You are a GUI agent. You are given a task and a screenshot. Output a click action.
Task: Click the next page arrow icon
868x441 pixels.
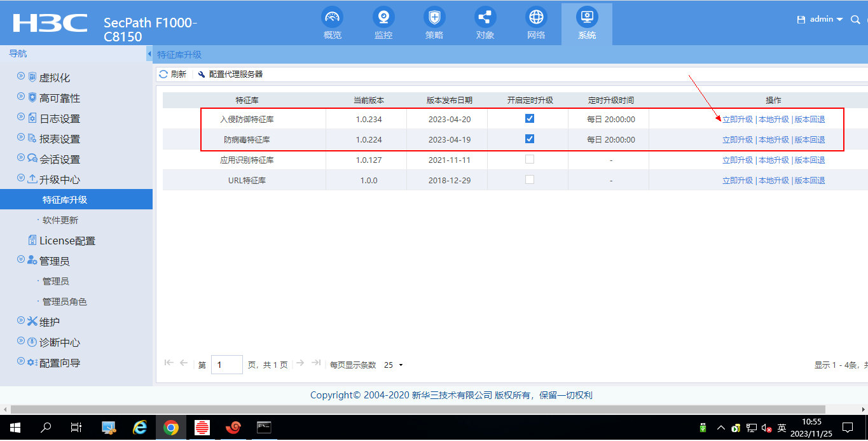[x=300, y=363]
